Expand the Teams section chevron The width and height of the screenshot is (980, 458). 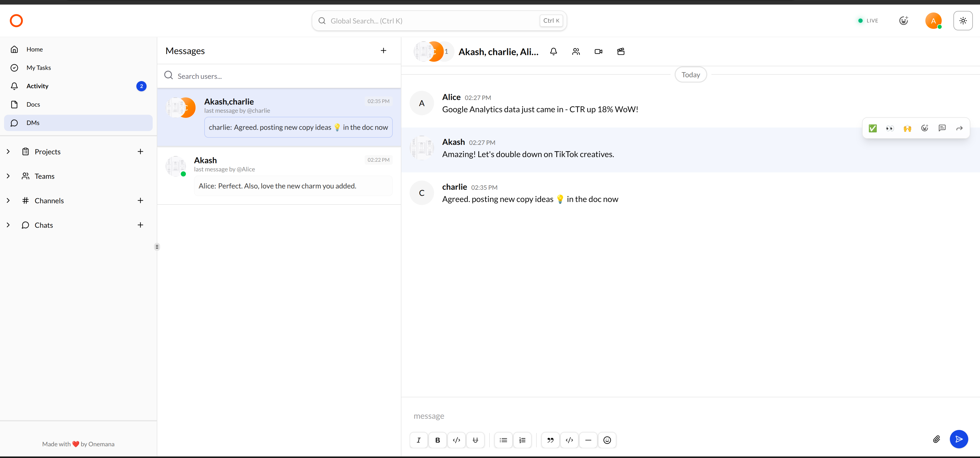8,176
